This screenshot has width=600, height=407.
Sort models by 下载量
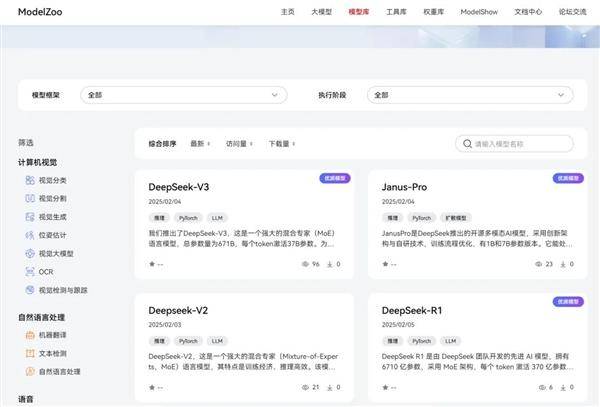pos(281,144)
